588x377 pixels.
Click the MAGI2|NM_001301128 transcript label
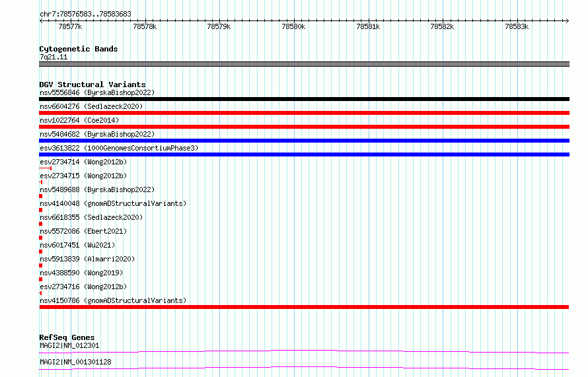point(75,362)
